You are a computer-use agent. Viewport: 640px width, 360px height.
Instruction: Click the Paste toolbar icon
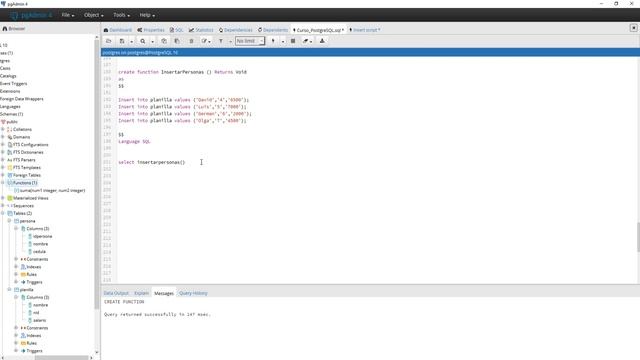pos(177,41)
